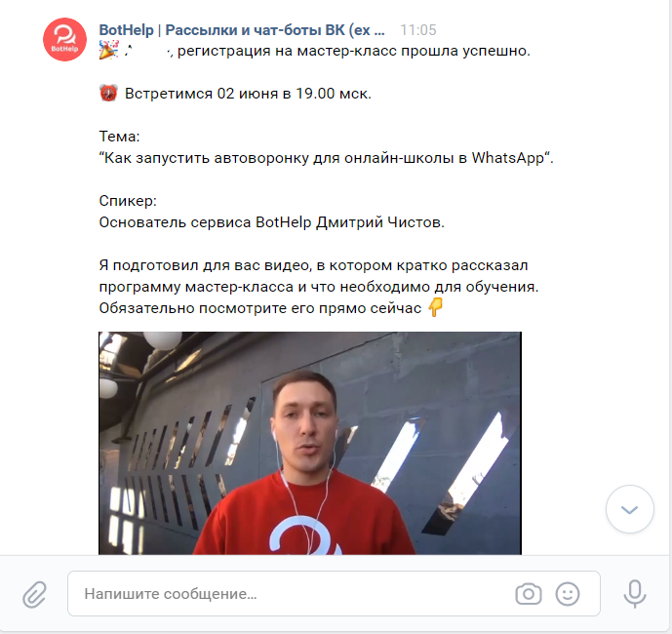Click the Тема: label

coord(119,137)
